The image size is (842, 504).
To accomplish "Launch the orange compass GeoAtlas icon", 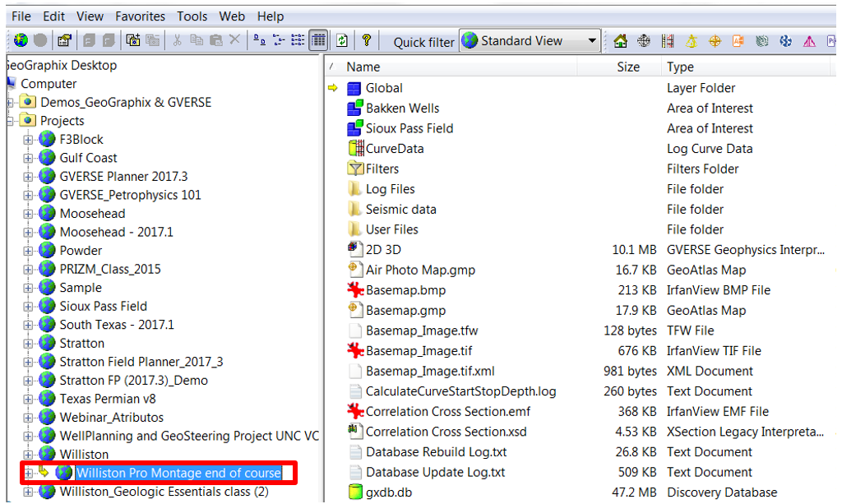I will 715,41.
